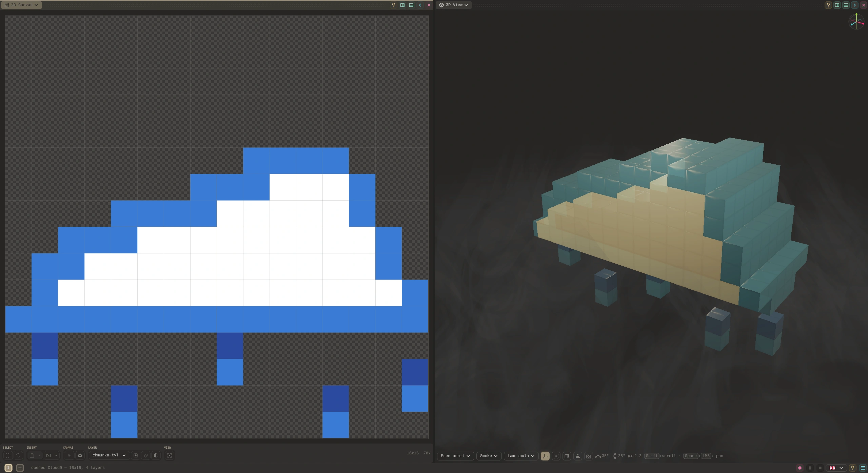This screenshot has height=473, width=868.
Task: Collapse the 2D Canvas panel with left chevron
Action: [x=420, y=5]
